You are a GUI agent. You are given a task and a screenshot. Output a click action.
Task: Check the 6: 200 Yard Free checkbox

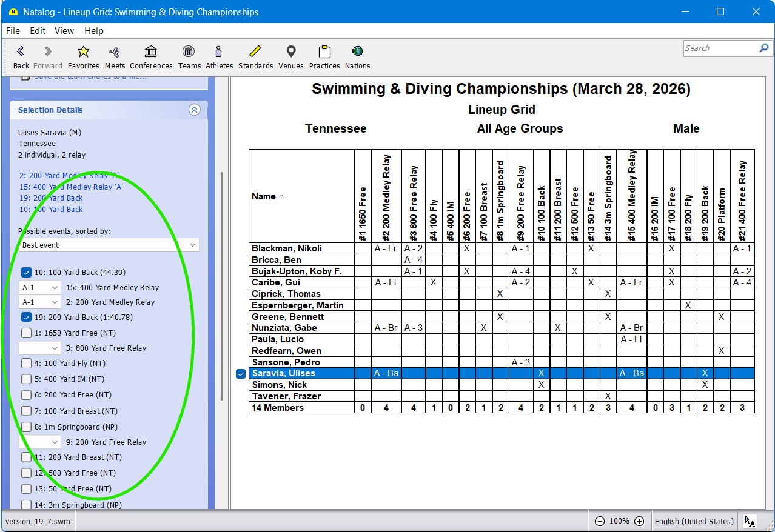tap(26, 395)
